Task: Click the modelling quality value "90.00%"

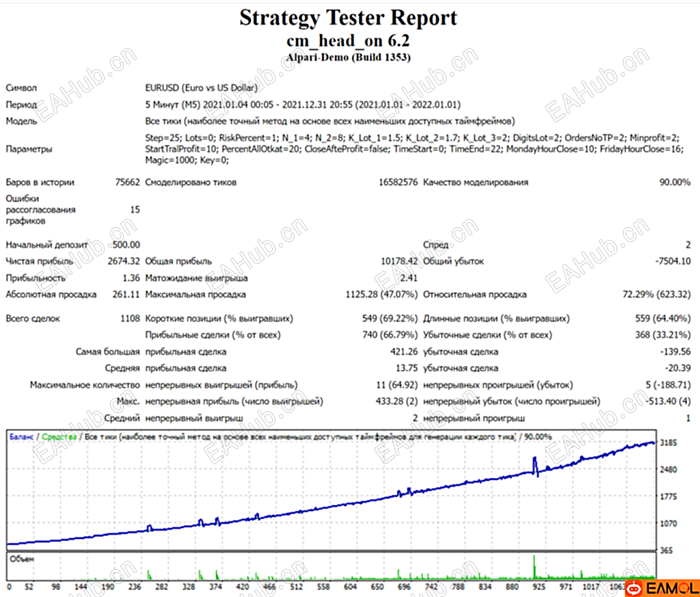Action: click(675, 182)
